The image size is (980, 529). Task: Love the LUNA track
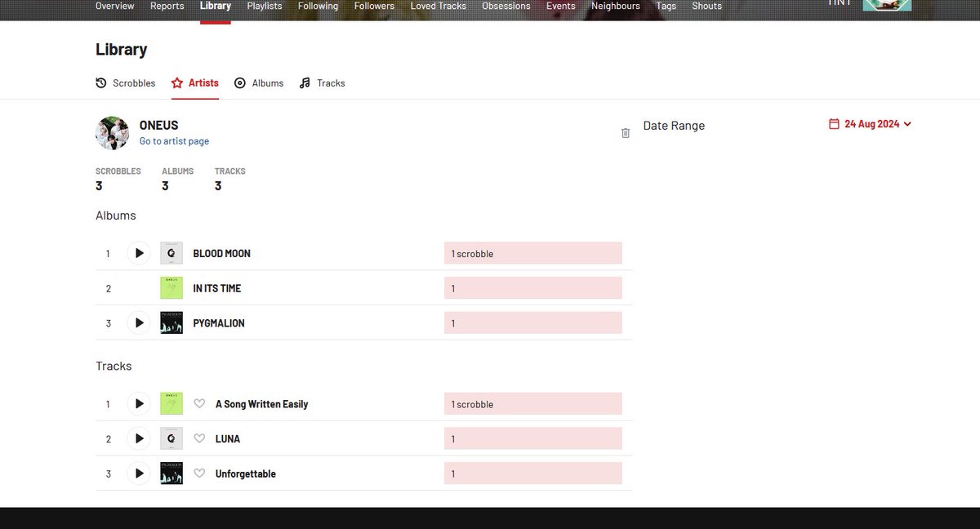(x=199, y=439)
